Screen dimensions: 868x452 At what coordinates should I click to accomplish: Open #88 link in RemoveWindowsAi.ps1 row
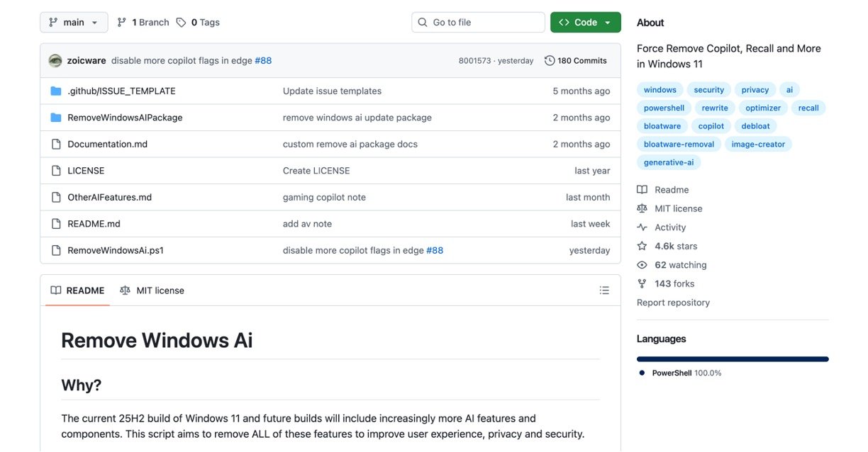435,250
